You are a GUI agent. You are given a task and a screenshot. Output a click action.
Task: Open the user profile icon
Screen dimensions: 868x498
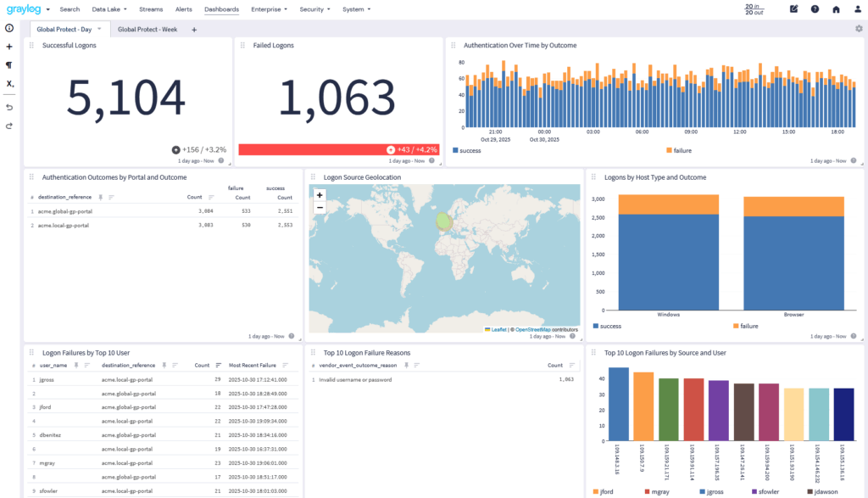857,9
